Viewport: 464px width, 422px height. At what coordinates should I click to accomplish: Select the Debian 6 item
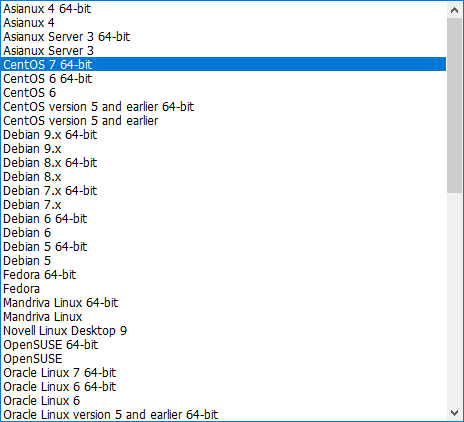(223, 233)
